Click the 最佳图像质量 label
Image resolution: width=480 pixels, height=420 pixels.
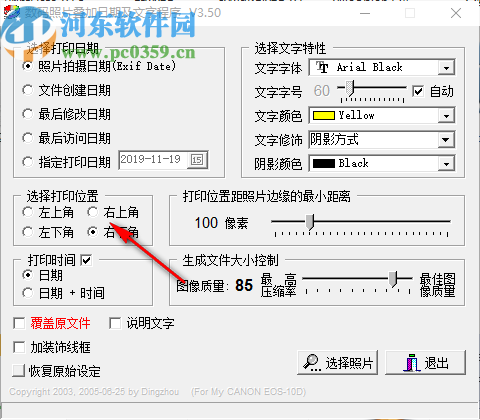click(x=437, y=285)
